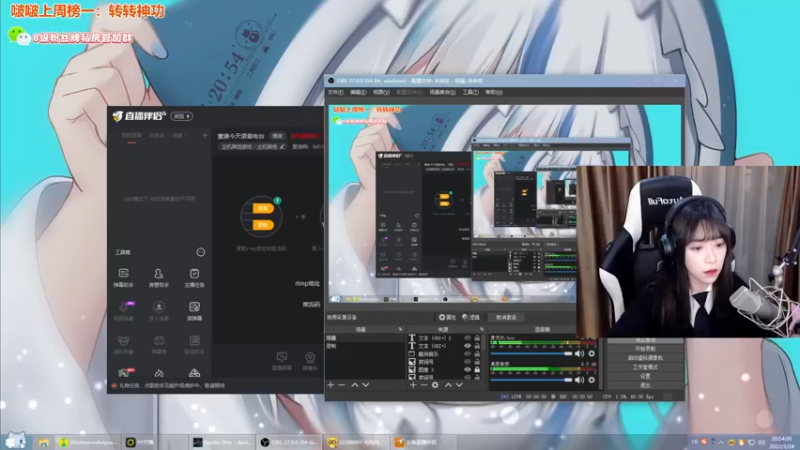Open 文件(F) menu in OBS

[335, 92]
